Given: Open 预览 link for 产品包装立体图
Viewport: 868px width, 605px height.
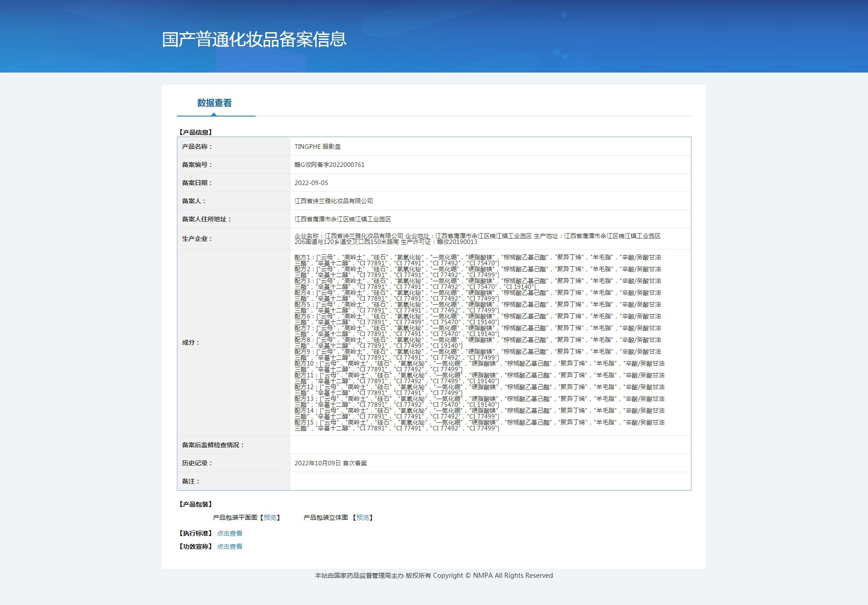Looking at the screenshot, I should click(363, 517).
